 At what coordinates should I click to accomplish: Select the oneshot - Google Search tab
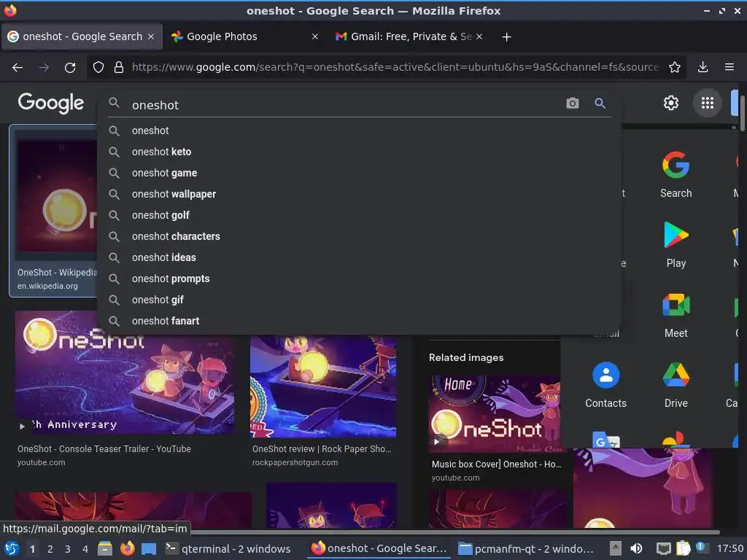82,36
